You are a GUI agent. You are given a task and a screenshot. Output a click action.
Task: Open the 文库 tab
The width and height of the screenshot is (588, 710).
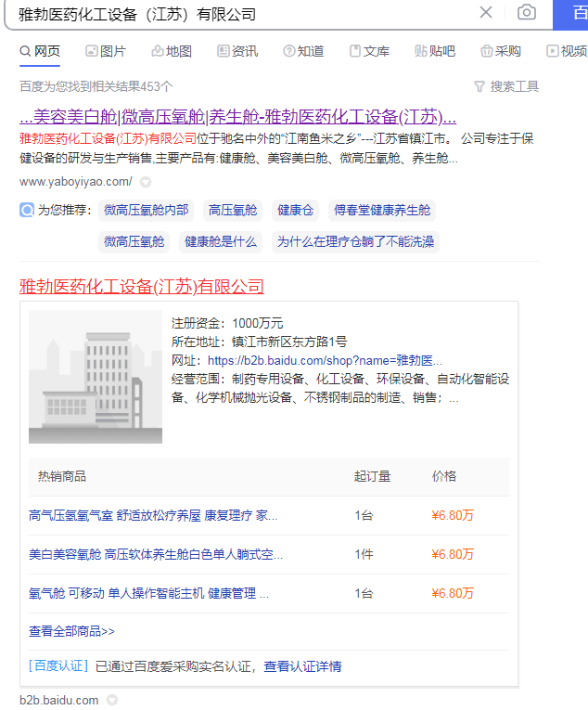[x=369, y=51]
